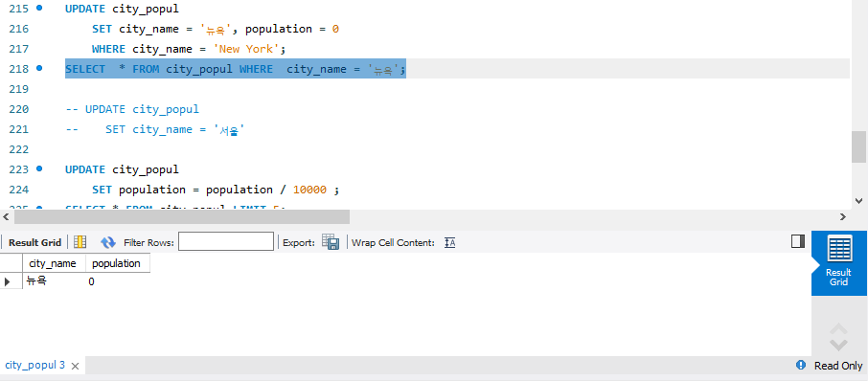The image size is (868, 381).
Task: Click into the Filter Rows input field
Action: [226, 241]
